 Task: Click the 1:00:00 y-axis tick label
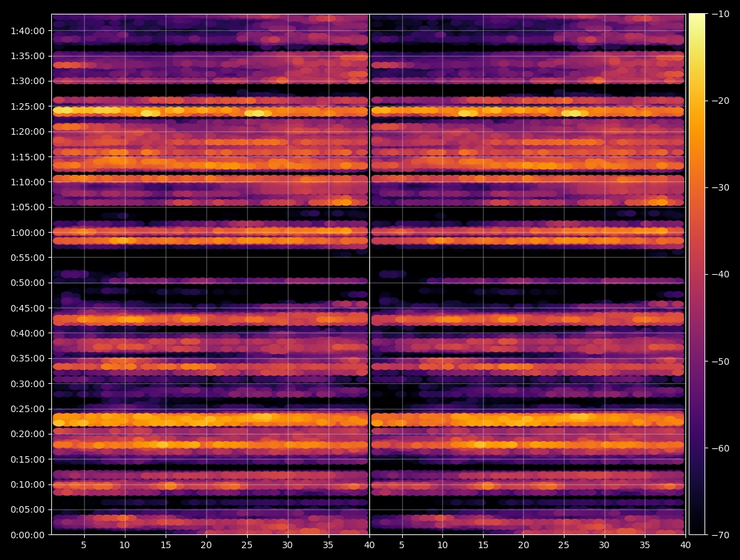(28, 232)
